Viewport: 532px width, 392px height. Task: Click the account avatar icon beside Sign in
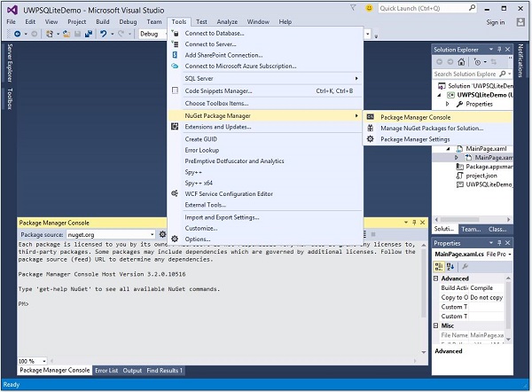520,21
